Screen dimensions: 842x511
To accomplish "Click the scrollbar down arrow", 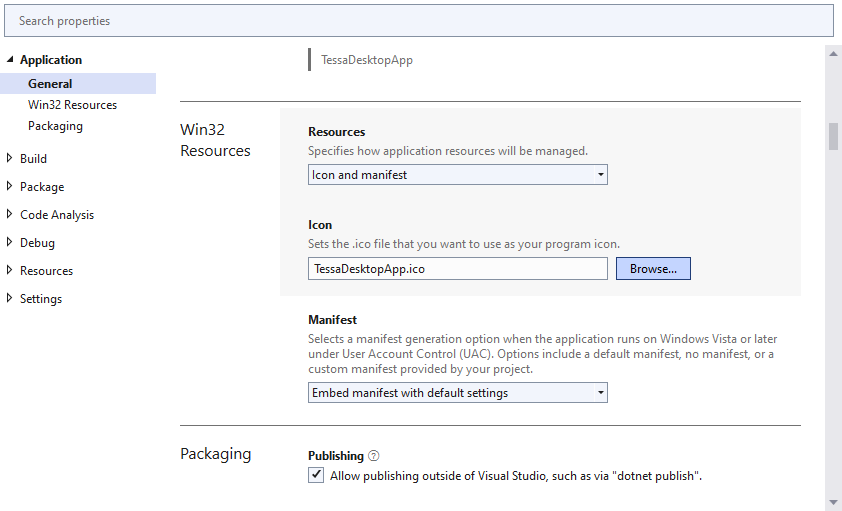I will point(833,501).
